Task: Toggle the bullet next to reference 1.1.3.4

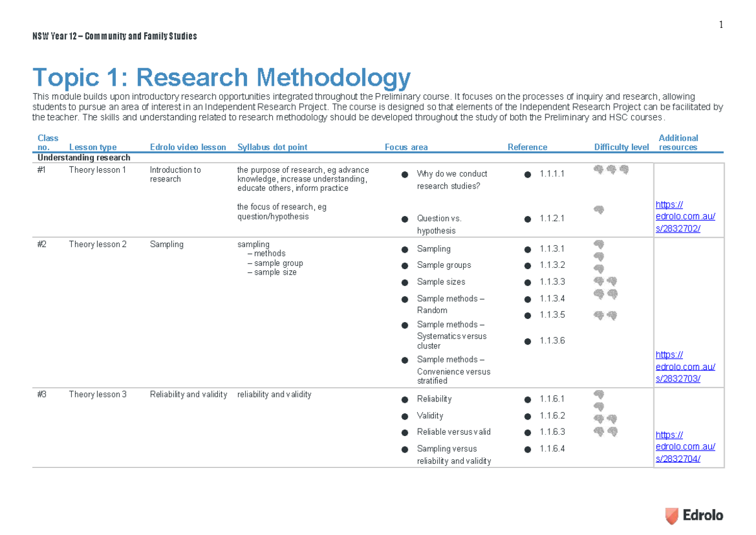Action: (528, 298)
